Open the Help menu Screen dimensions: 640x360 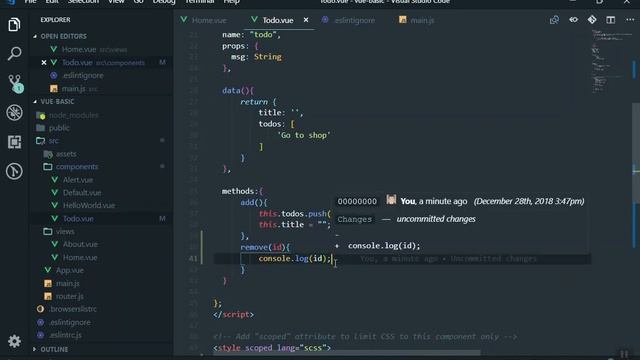coord(231,2)
